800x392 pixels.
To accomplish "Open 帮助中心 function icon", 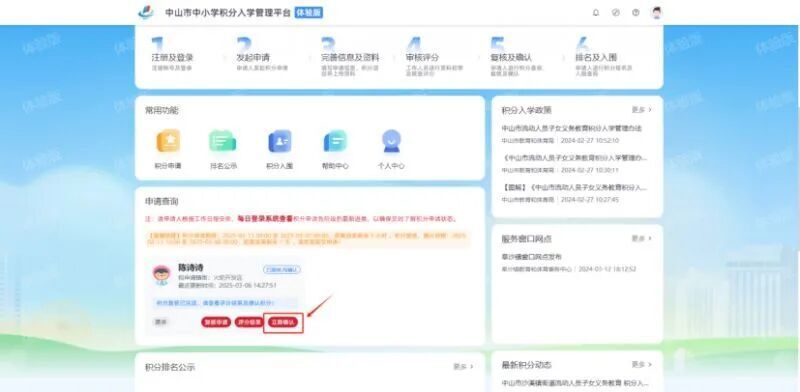I will point(335,141).
